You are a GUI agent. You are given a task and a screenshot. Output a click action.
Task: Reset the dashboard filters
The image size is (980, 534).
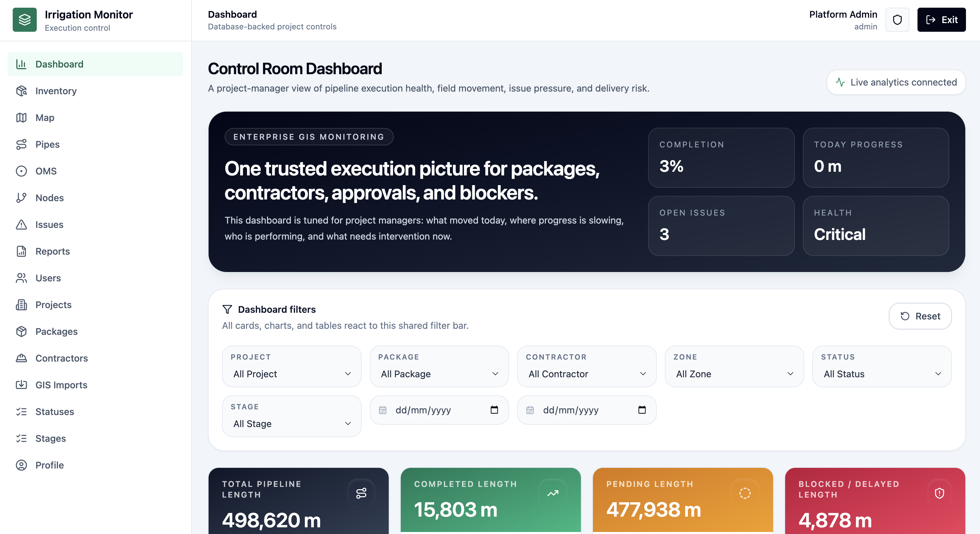click(920, 316)
